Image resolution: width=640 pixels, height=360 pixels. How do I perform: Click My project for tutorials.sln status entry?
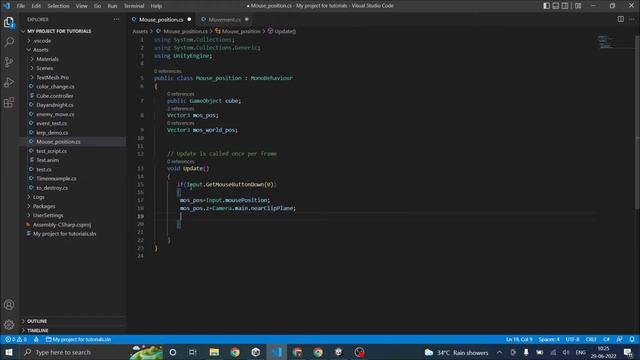tap(78, 340)
